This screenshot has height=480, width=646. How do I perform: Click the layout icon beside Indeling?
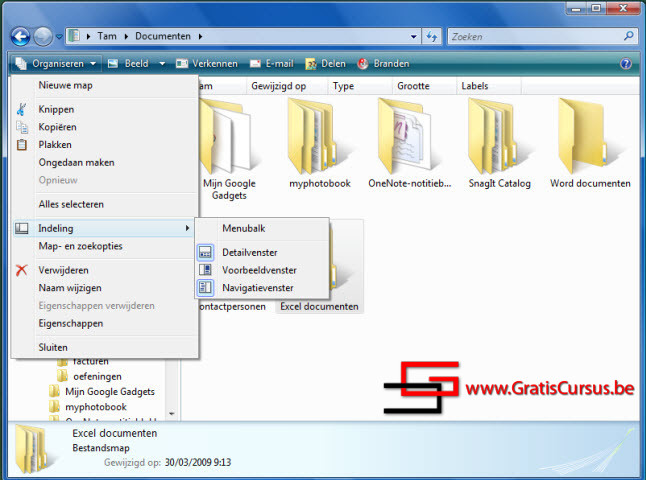tap(21, 228)
